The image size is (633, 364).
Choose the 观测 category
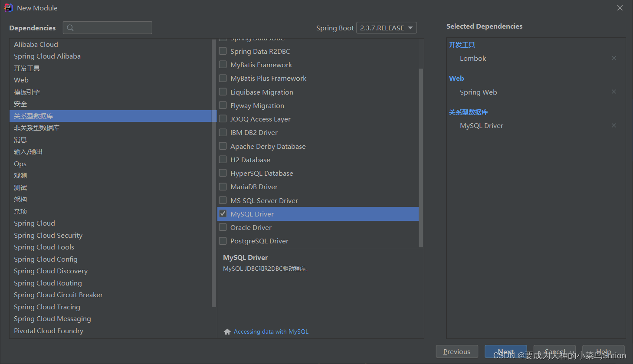pyautogui.click(x=110, y=175)
